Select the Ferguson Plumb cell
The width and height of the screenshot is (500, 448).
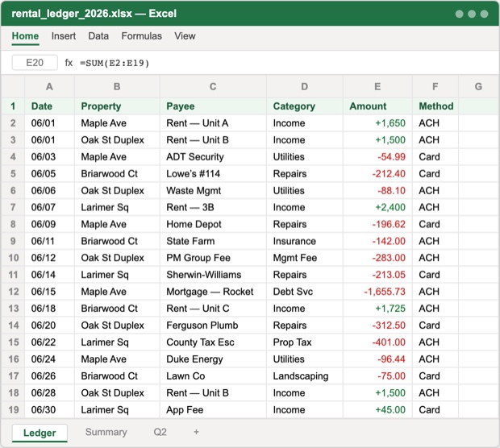coord(213,326)
